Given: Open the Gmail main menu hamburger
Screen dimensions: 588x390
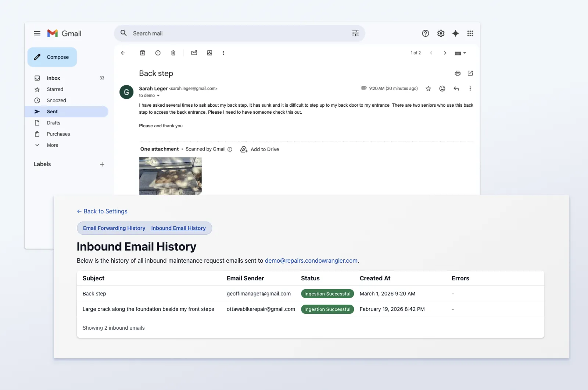Looking at the screenshot, I should pyautogui.click(x=37, y=33).
